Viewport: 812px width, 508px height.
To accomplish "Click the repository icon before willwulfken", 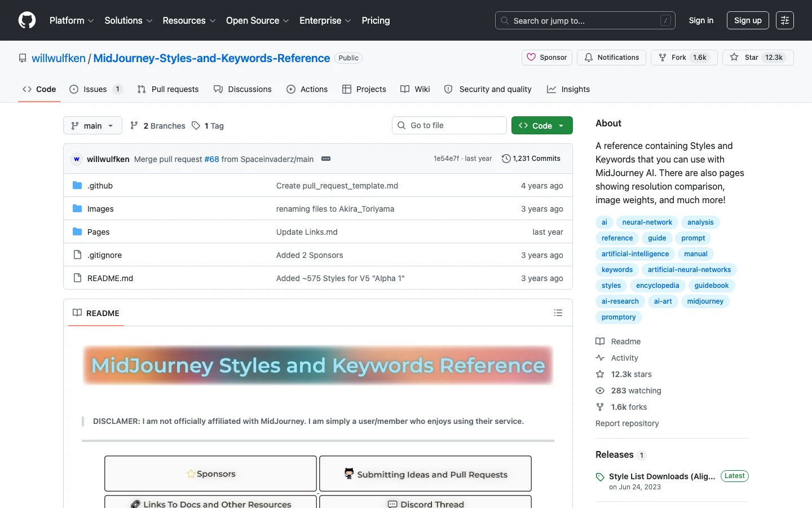I will [x=23, y=58].
